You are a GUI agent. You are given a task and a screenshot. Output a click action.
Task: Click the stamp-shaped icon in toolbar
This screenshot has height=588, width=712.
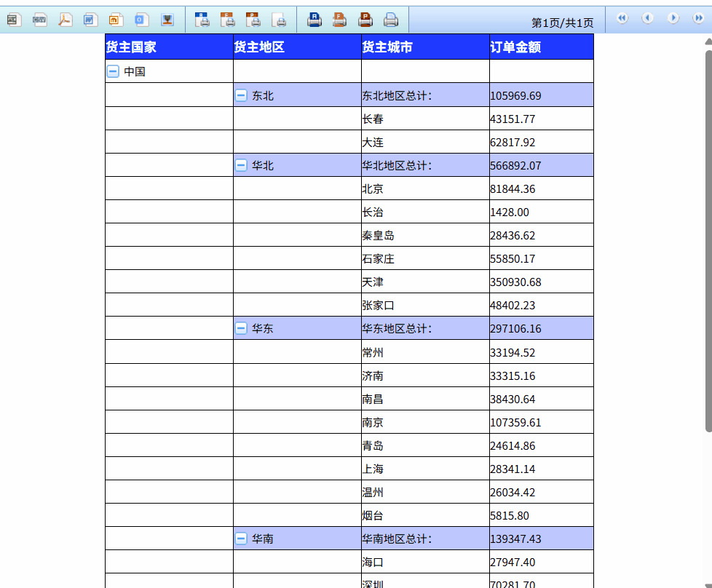167,20
